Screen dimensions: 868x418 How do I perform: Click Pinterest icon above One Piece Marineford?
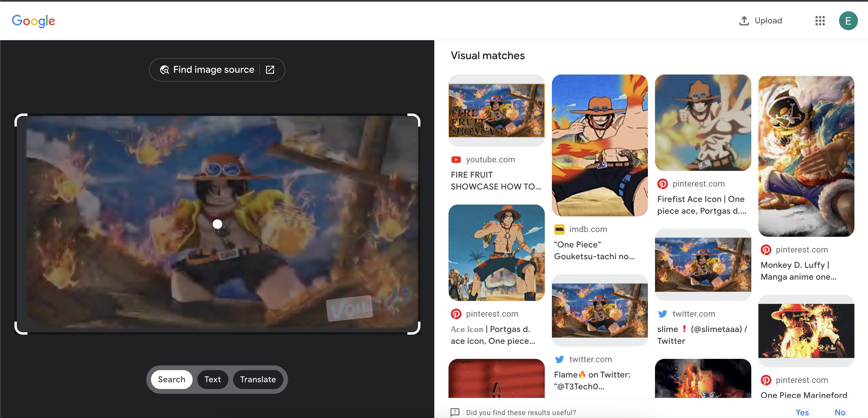[766, 380]
